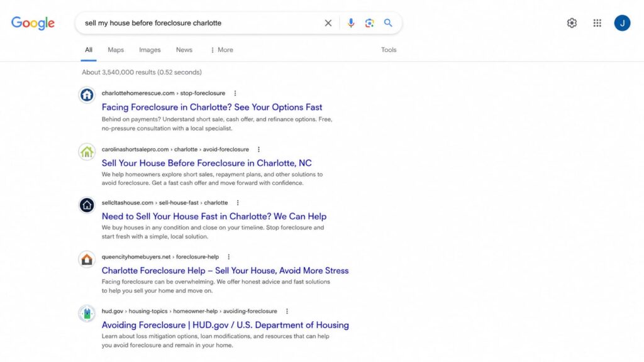Image resolution: width=644 pixels, height=362 pixels.
Task: Clear the search query with X
Action: click(328, 23)
